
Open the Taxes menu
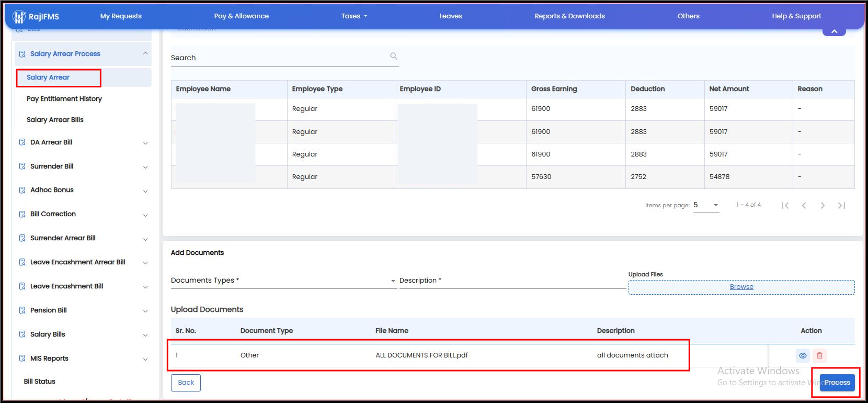(354, 16)
